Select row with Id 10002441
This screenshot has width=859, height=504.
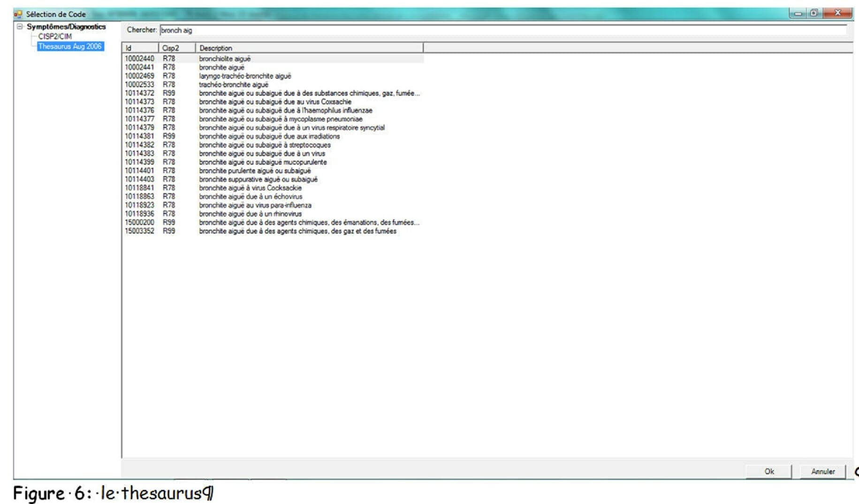(139, 68)
